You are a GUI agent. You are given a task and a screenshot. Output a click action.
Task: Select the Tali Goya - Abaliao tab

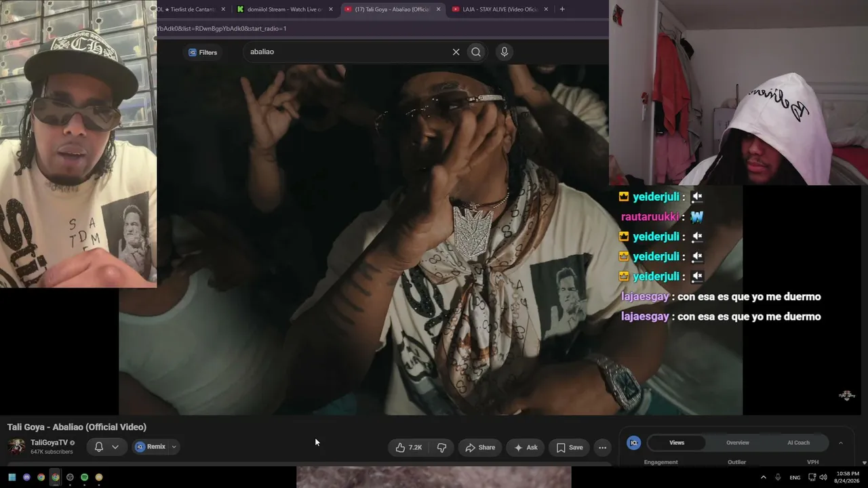[392, 9]
